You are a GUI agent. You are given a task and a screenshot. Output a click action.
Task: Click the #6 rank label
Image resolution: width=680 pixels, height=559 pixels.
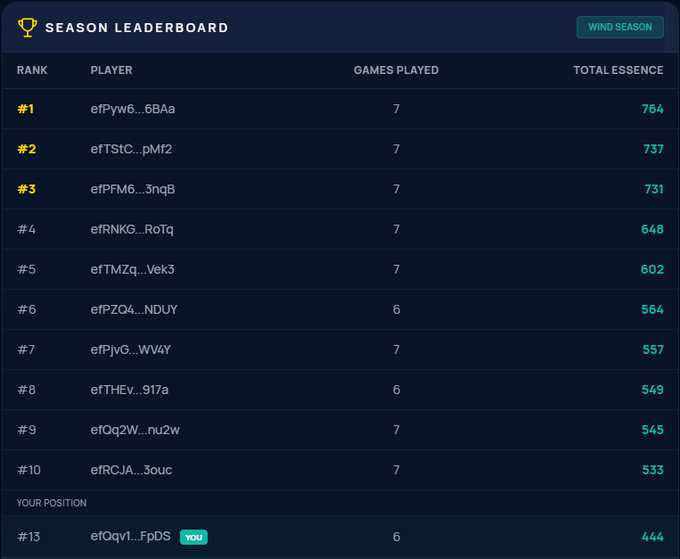click(26, 310)
